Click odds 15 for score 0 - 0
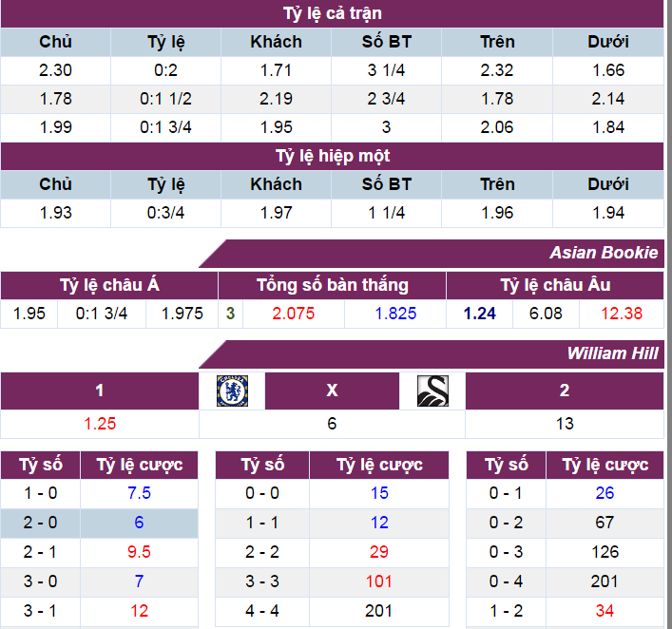Screen dimensions: 672x629 coord(379,493)
